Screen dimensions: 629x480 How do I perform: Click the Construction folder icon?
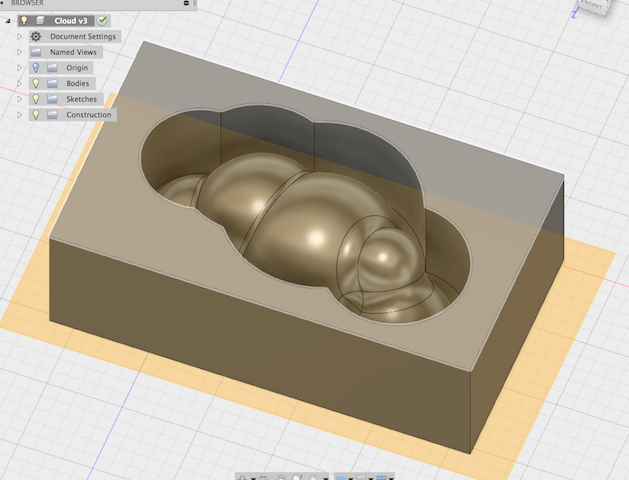pos(52,115)
